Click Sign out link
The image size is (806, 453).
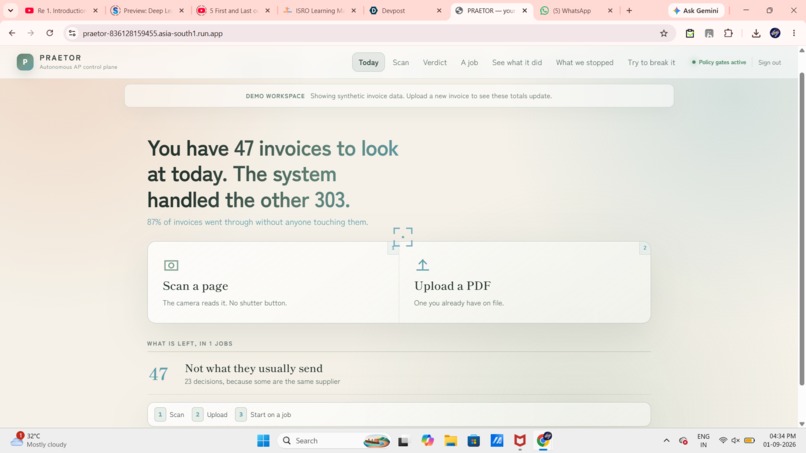pos(770,62)
